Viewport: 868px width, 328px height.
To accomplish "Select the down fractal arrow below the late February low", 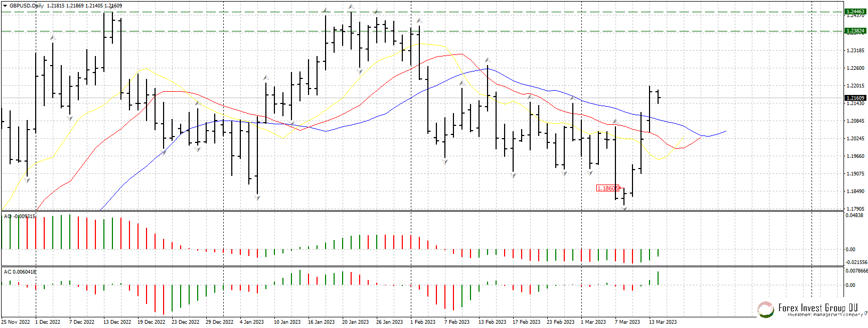I will (564, 173).
